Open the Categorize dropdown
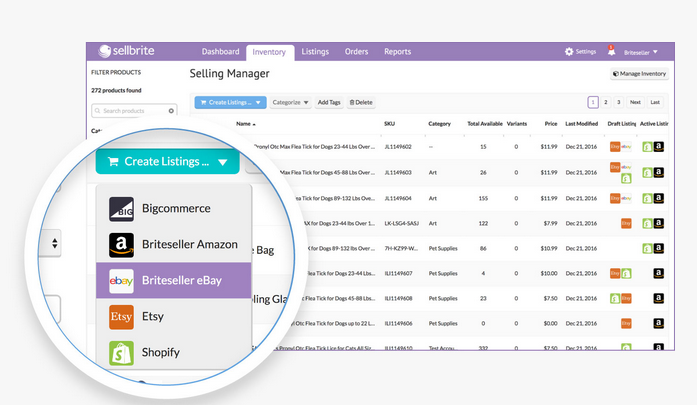Image resolution: width=697 pixels, height=405 pixels. pos(290,102)
